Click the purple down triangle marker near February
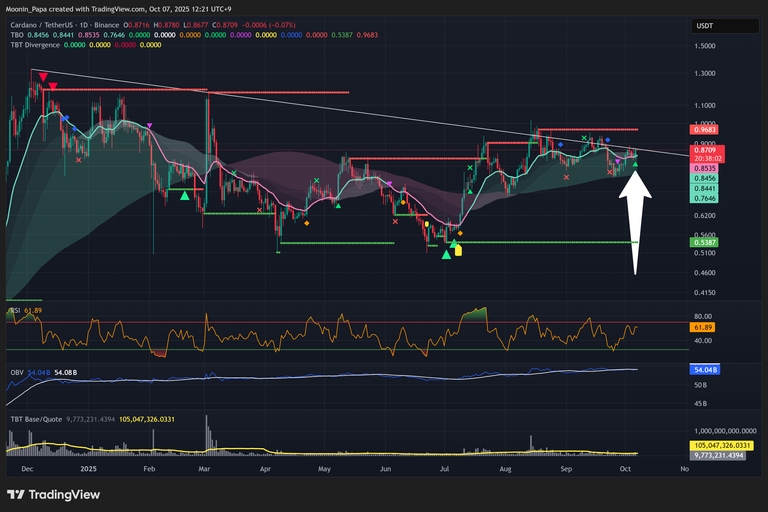 point(150,126)
